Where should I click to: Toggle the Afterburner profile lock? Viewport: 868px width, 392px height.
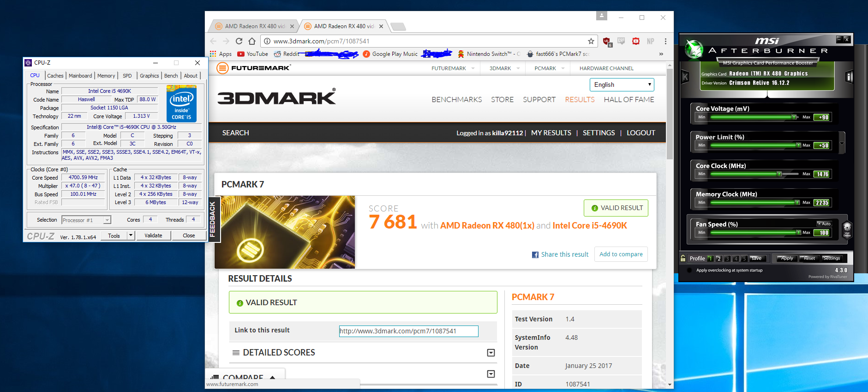click(683, 258)
